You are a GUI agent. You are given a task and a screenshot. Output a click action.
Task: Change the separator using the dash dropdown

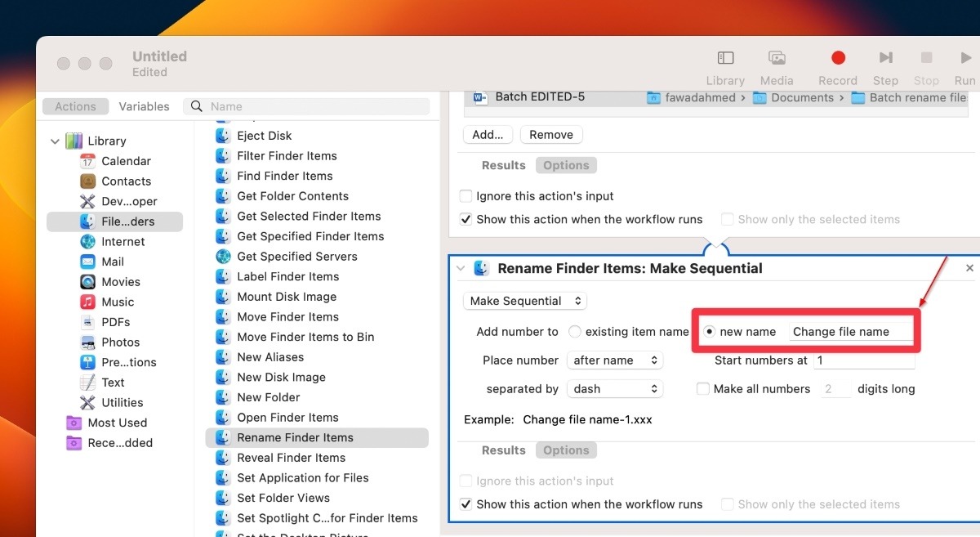click(x=614, y=388)
